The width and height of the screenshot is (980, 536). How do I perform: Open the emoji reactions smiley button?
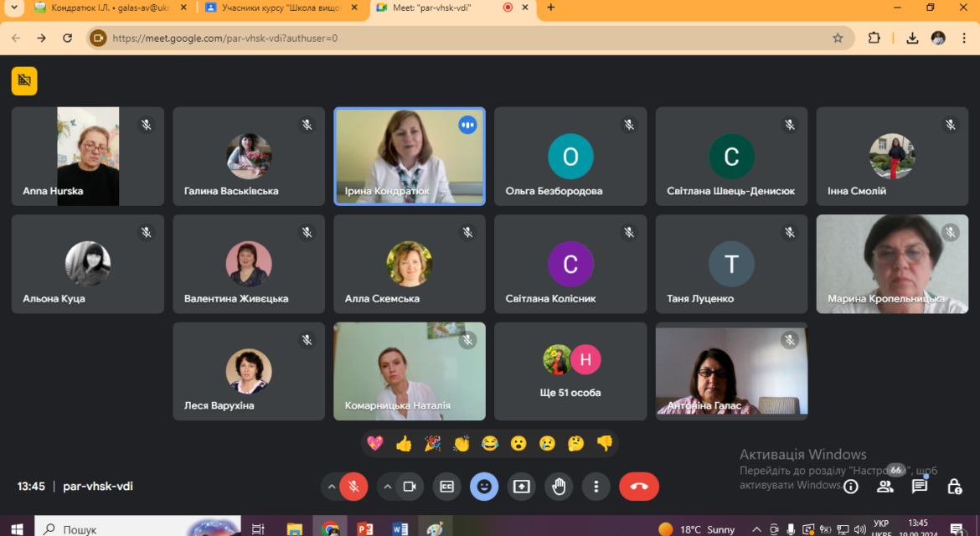pyautogui.click(x=484, y=487)
